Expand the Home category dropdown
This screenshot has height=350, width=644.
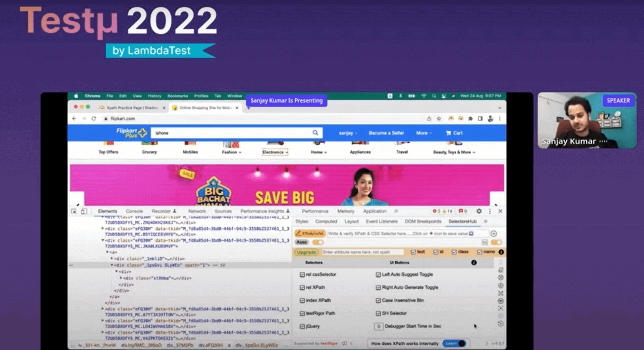[x=319, y=152]
